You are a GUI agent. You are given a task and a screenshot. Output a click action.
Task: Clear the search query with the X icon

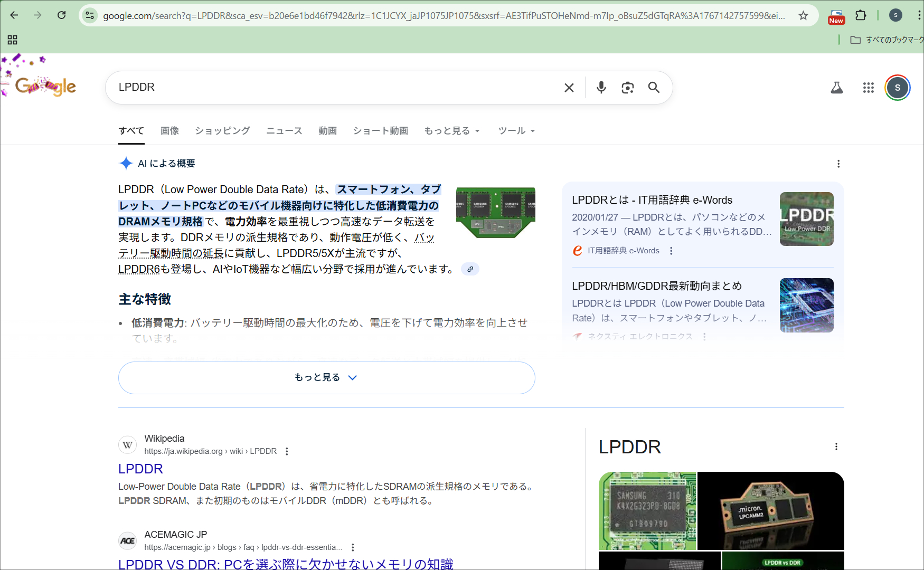tap(569, 88)
